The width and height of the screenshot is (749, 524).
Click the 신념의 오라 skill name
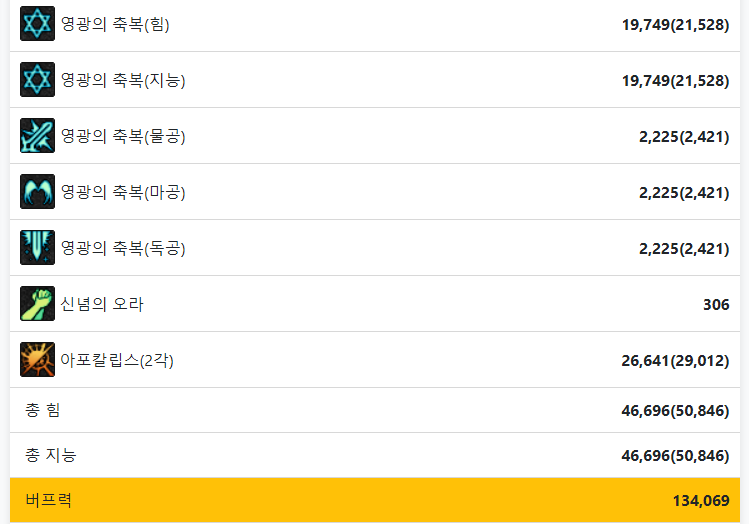[102, 304]
